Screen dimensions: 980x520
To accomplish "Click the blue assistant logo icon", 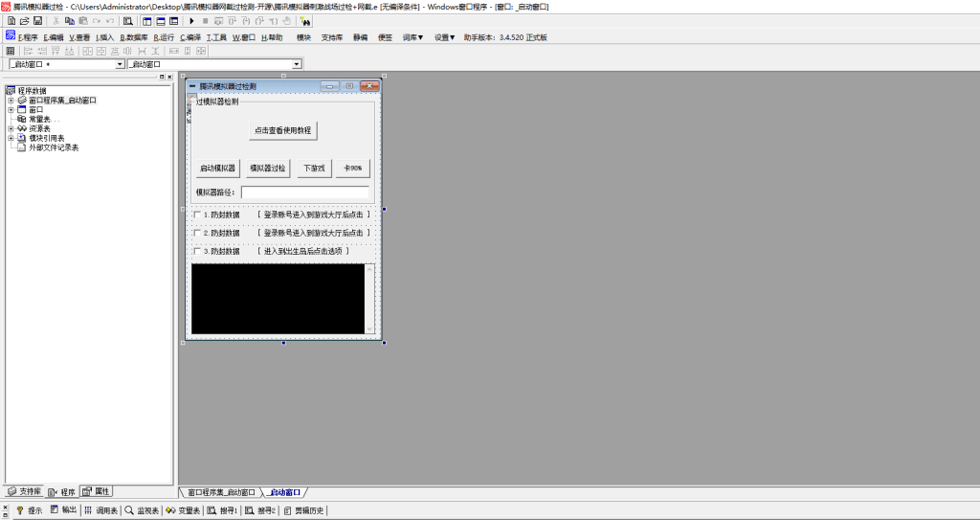I will pos(10,35).
